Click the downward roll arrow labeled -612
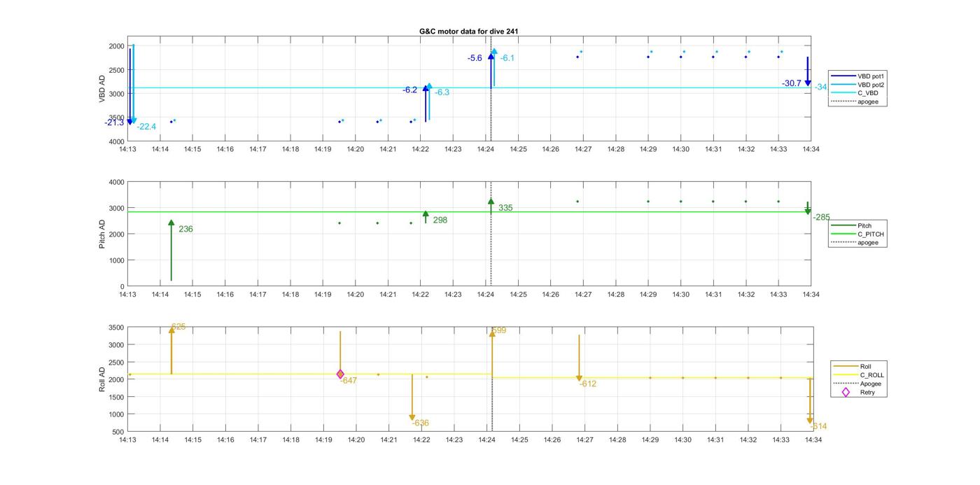Screen dimensions: 980x485 click(579, 358)
